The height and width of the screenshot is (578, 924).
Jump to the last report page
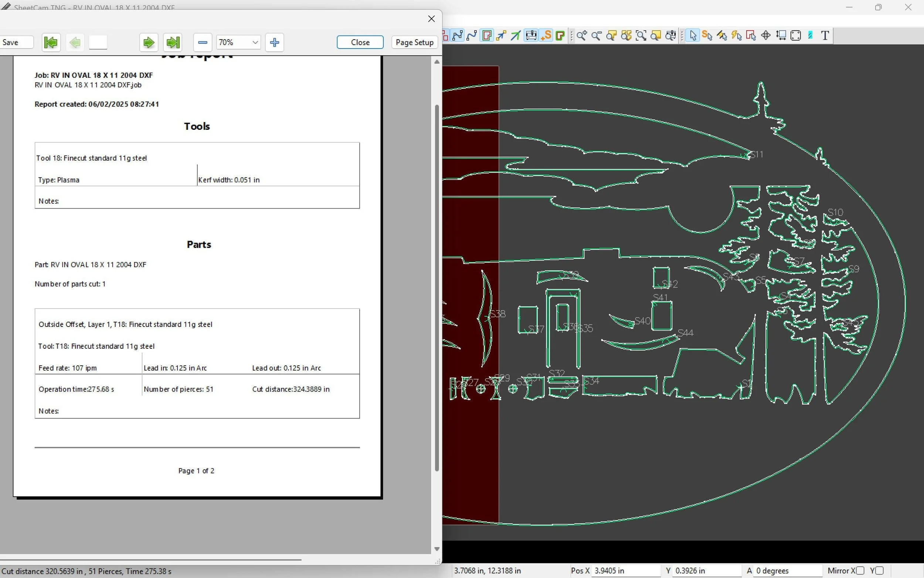(x=173, y=42)
